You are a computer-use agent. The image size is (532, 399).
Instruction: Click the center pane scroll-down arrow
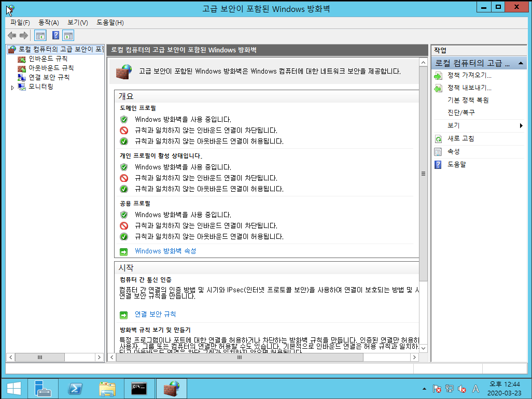pyautogui.click(x=423, y=349)
